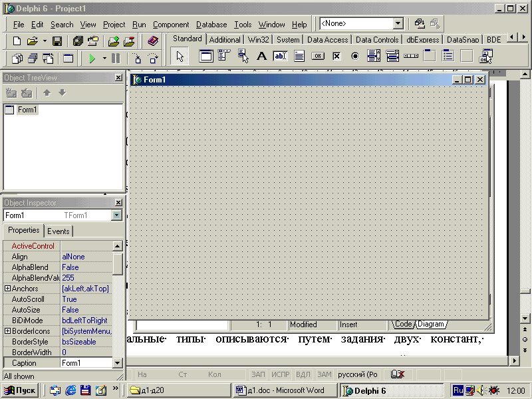Switch to Win32 palette tab
The height and width of the screenshot is (399, 532).
[x=258, y=40]
